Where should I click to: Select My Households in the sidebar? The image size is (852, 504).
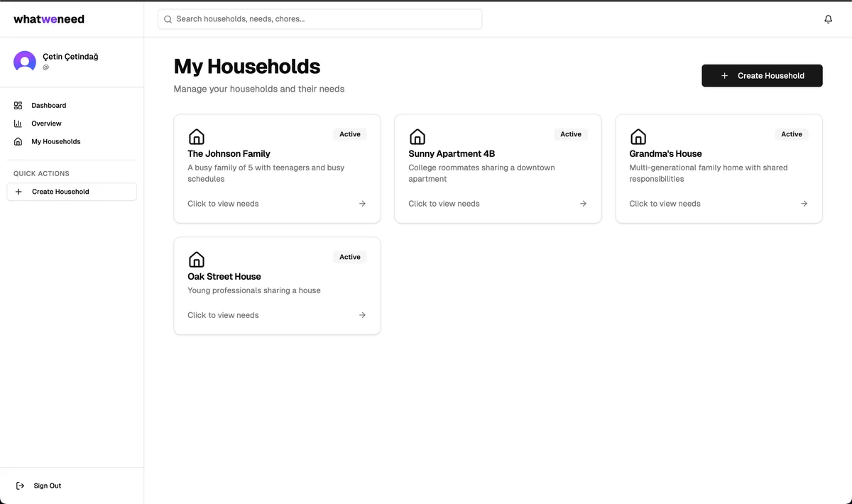(55, 142)
